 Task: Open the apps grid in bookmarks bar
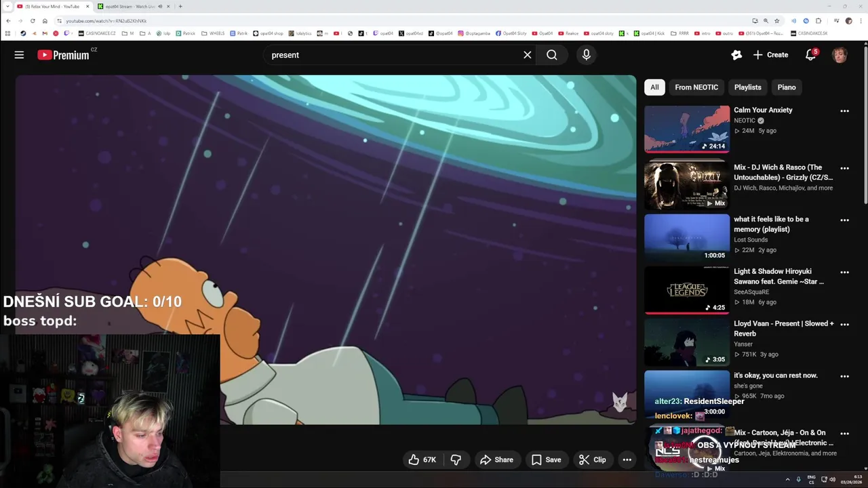click(x=7, y=33)
